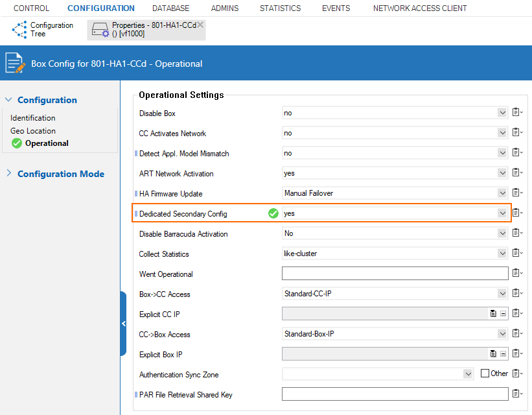
Task: Open clipboard menu for Disable Barracuda Activation
Action: click(x=517, y=233)
